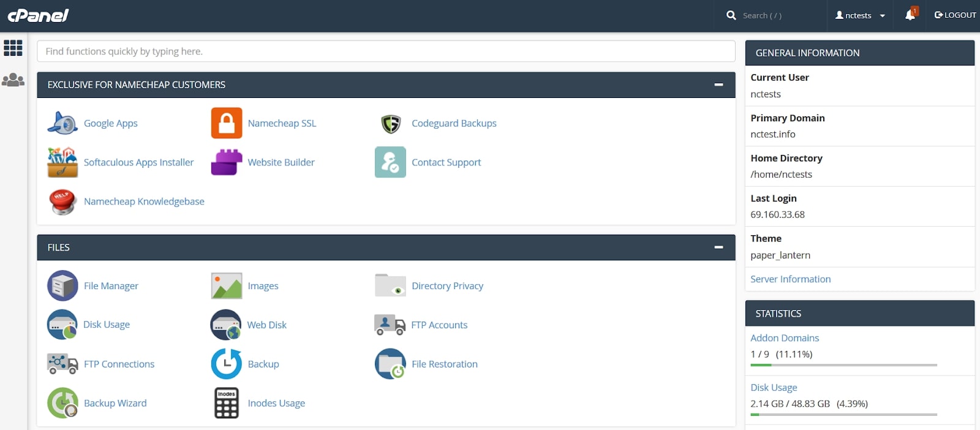Open the Addon Domains statistics link
980x430 pixels.
click(x=785, y=338)
